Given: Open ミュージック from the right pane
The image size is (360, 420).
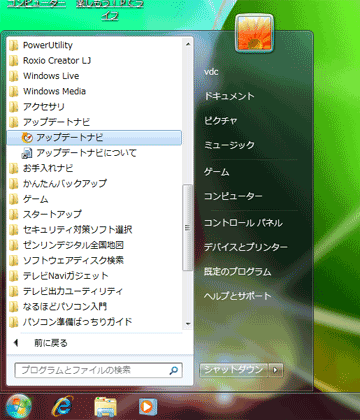Looking at the screenshot, I should (x=229, y=145).
